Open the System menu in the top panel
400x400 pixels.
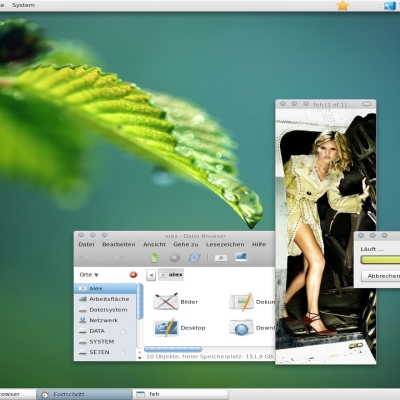23,5
